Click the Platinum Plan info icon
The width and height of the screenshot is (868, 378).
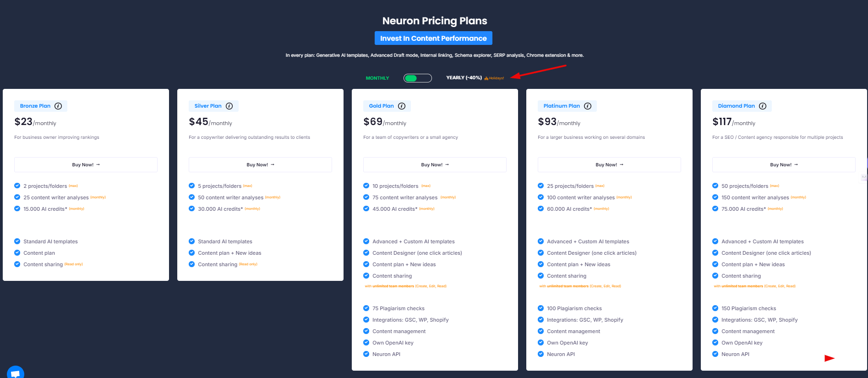pyautogui.click(x=588, y=106)
